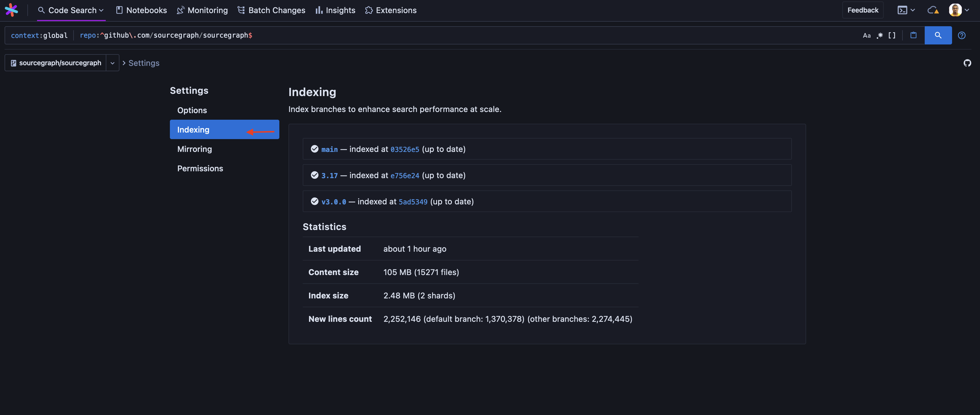
Task: Expand the repository switcher dropdown arrow
Action: pos(113,63)
